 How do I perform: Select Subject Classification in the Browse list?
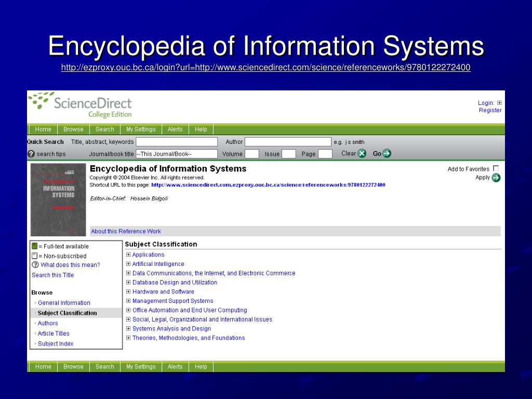click(x=67, y=313)
